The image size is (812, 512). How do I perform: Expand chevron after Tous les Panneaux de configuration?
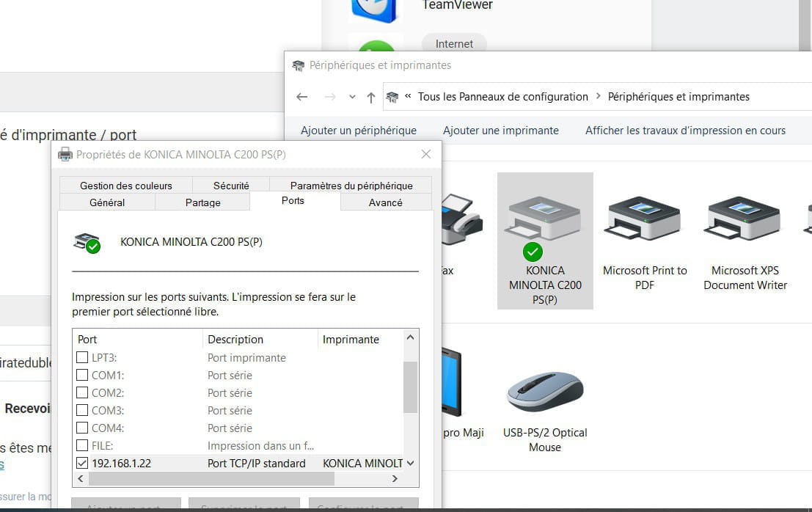pyautogui.click(x=598, y=96)
